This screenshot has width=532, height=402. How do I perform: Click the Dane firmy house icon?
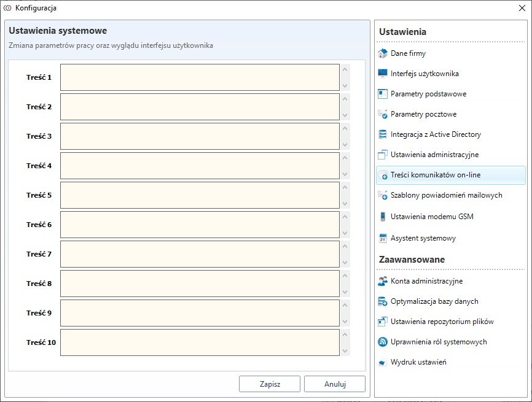pyautogui.click(x=383, y=53)
